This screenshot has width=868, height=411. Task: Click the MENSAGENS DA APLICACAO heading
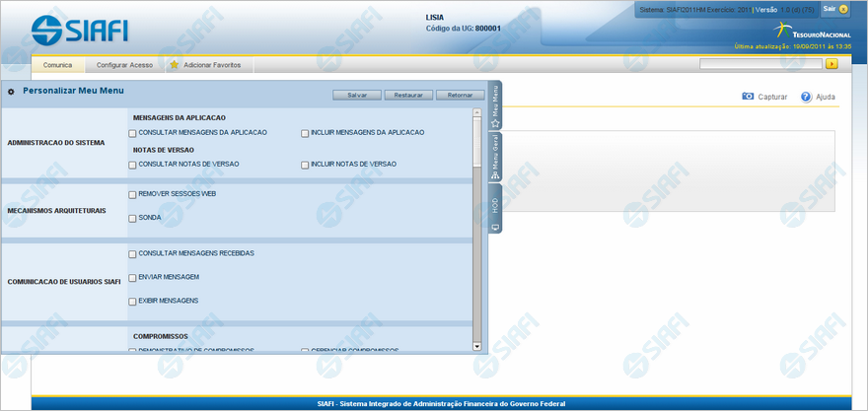(180, 118)
